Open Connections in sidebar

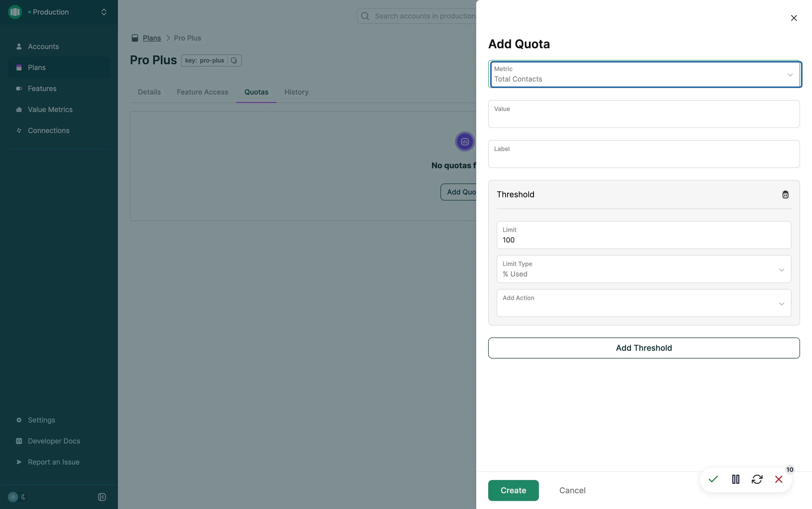click(59, 130)
